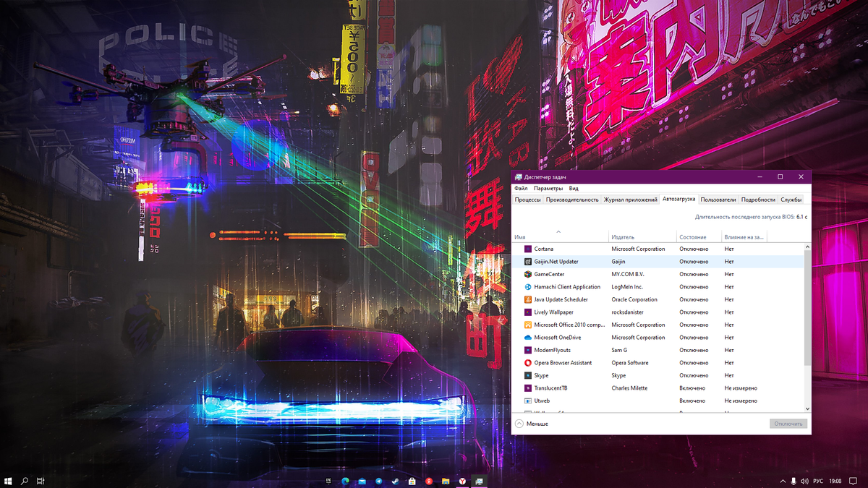Image resolution: width=868 pixels, height=488 pixels.
Task: Click the Hamachi Client Application icon
Action: (x=528, y=287)
